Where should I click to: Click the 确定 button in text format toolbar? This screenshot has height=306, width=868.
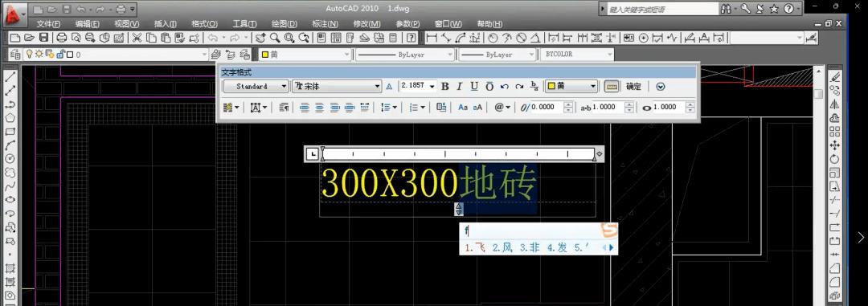[633, 86]
